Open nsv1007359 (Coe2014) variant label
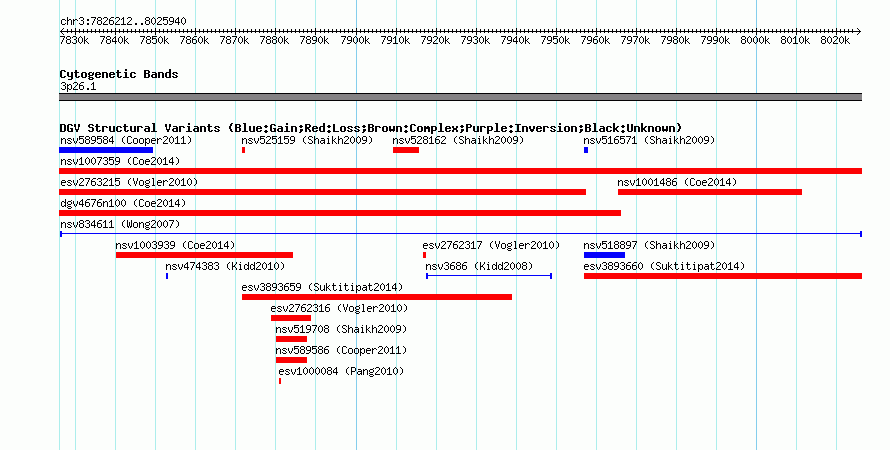 coord(120,161)
